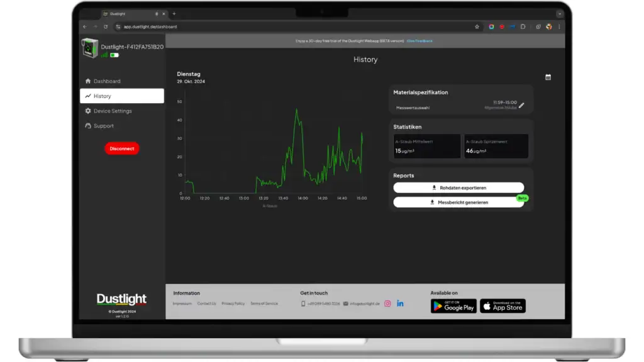Click the Dustlight logo in the sidebar

121,300
